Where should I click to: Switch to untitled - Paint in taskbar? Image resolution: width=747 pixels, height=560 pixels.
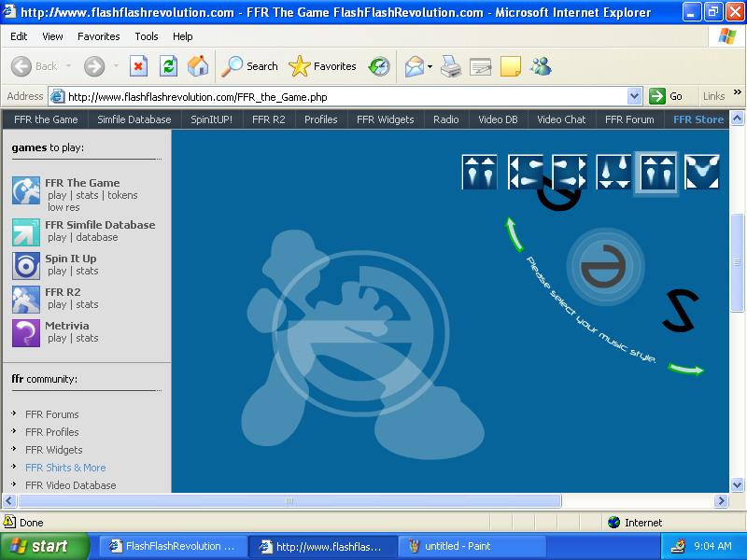click(472, 546)
